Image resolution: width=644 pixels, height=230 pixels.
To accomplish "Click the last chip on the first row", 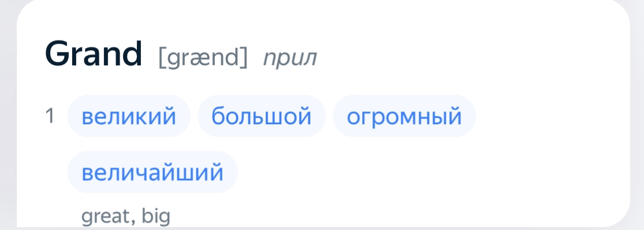I will click(x=404, y=116).
